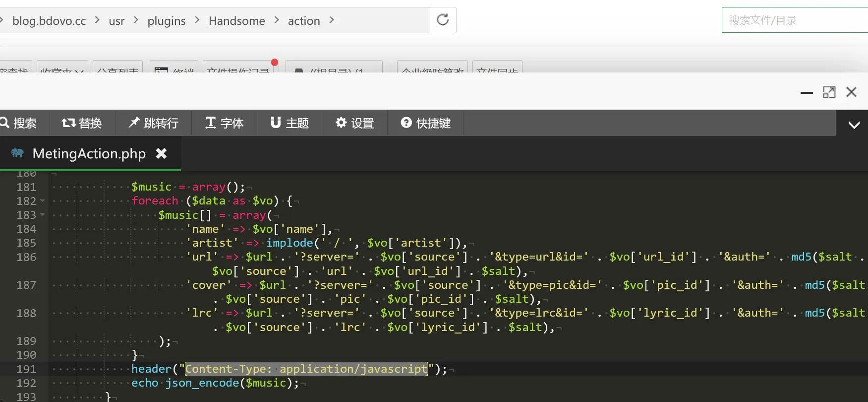The image size is (868, 402).
Task: Open the editor 搜索 search tool
Action: [20, 123]
